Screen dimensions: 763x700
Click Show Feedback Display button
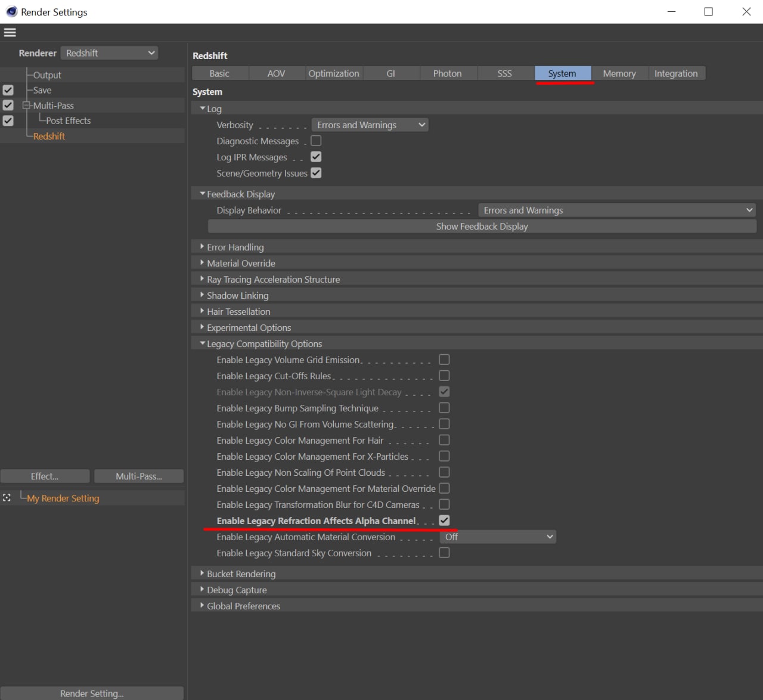(482, 227)
